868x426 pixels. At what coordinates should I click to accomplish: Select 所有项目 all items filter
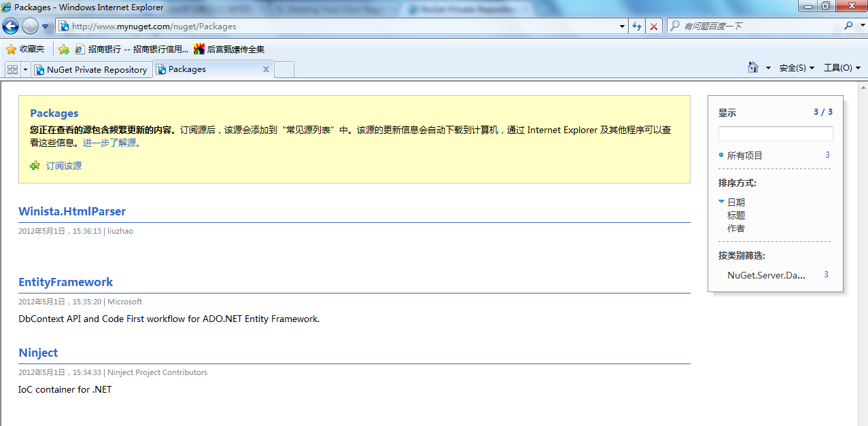point(745,156)
